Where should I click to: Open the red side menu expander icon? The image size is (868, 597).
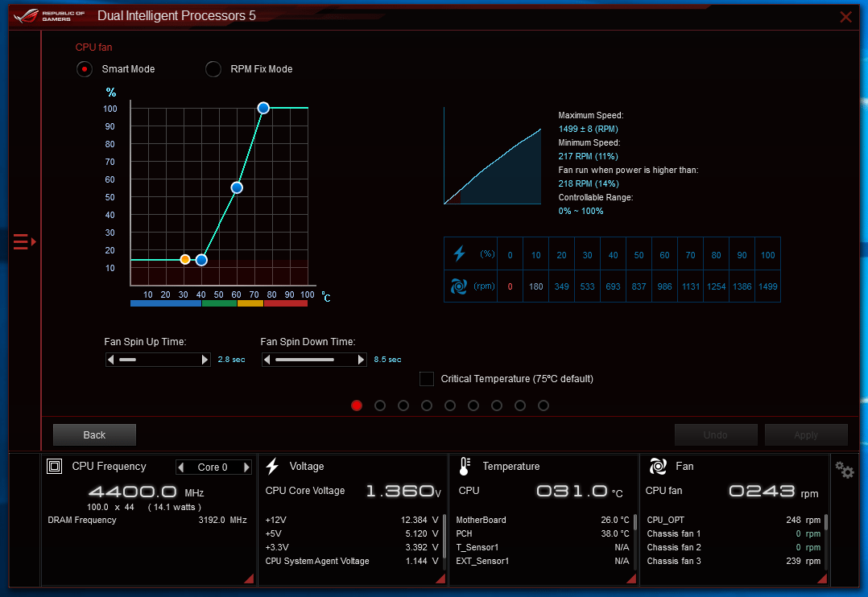[24, 242]
